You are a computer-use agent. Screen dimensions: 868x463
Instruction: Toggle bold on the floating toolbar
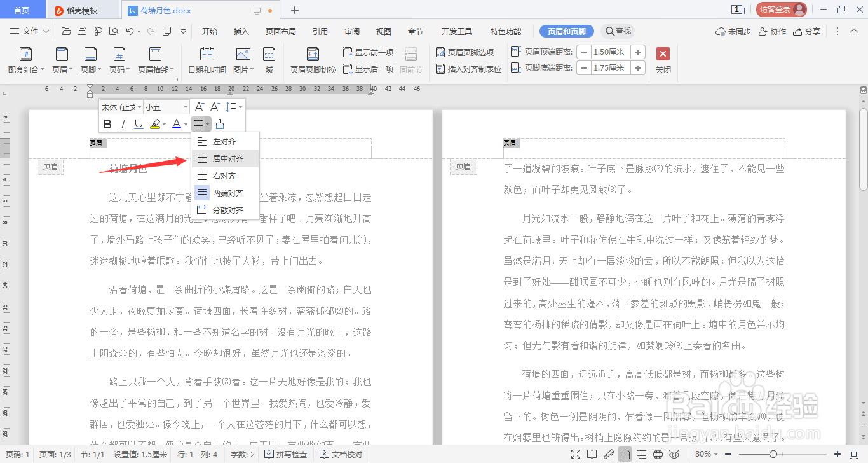point(107,123)
